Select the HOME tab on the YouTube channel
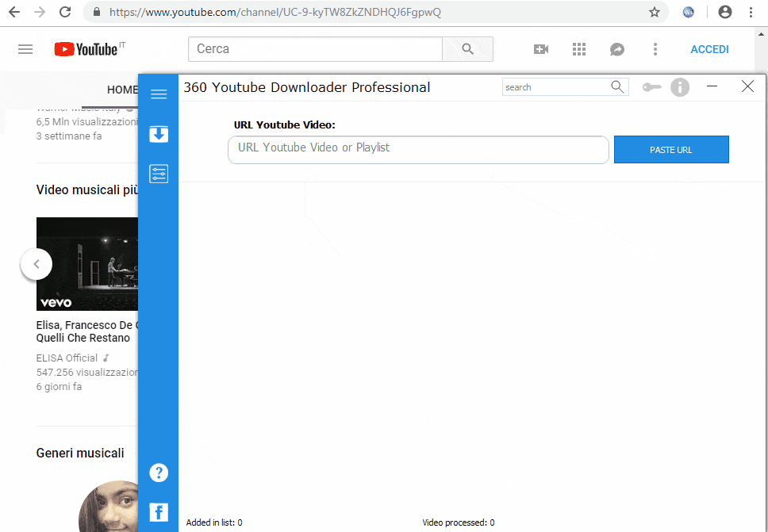The image size is (768, 532). [x=122, y=90]
